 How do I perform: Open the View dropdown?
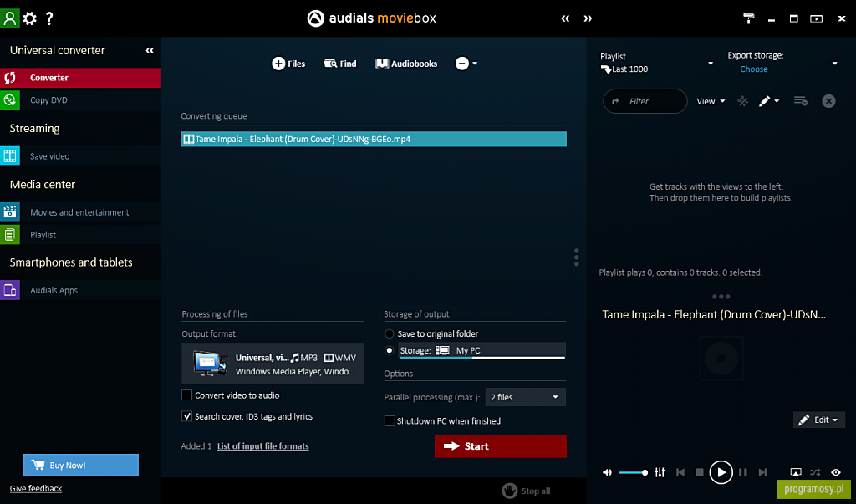pos(711,101)
